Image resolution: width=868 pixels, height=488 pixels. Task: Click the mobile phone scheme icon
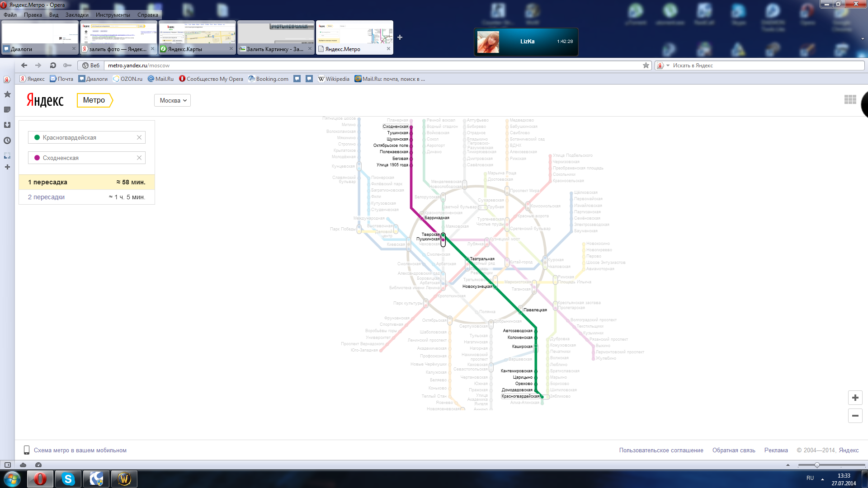[x=27, y=450]
